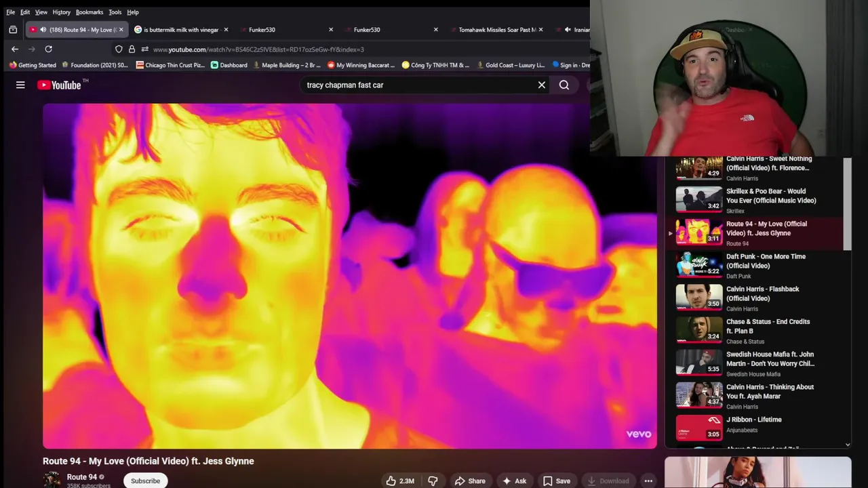Open the tracking protection shield icon
868x488 pixels.
coord(119,49)
